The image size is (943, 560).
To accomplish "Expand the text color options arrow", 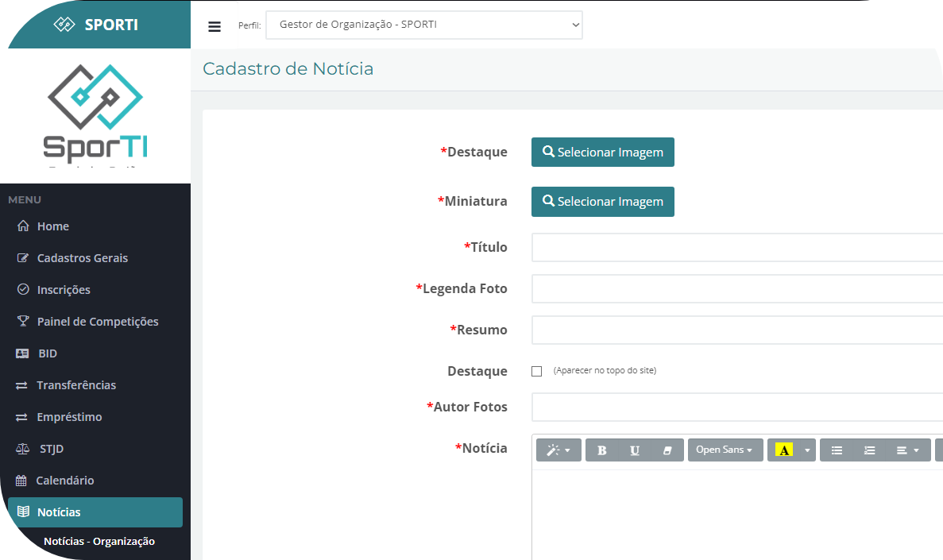I will click(x=808, y=450).
